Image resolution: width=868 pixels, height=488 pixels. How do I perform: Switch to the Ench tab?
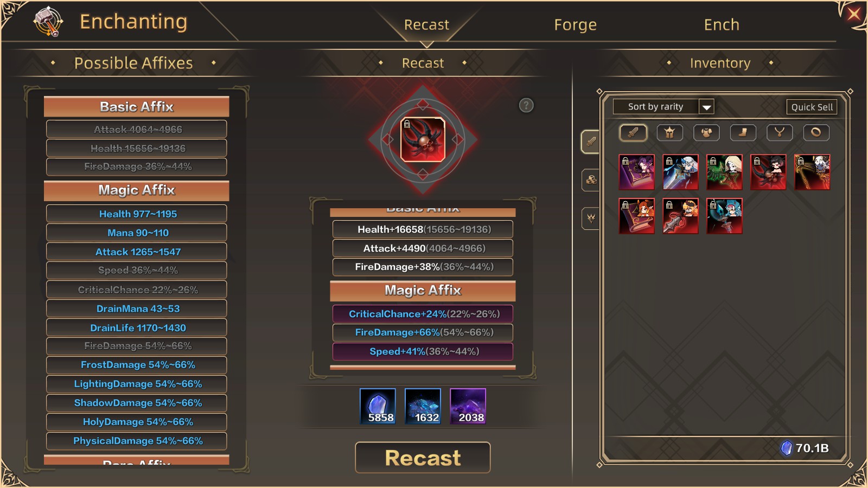click(722, 25)
